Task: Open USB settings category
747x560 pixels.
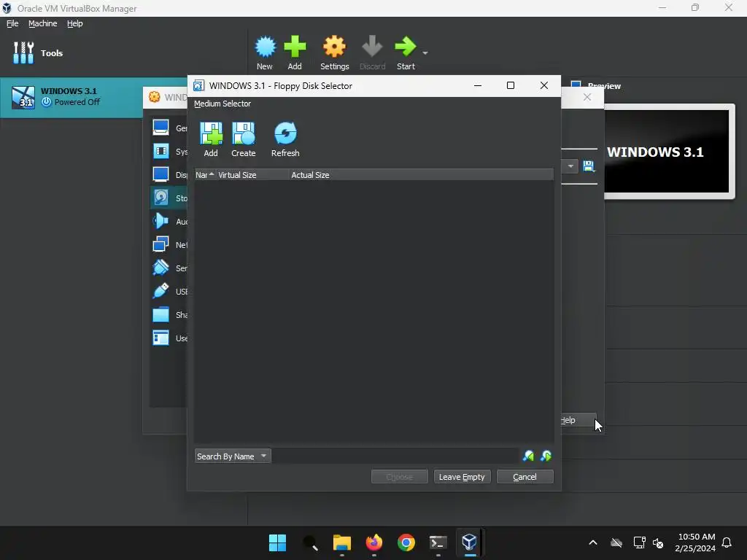Action: pos(169,292)
